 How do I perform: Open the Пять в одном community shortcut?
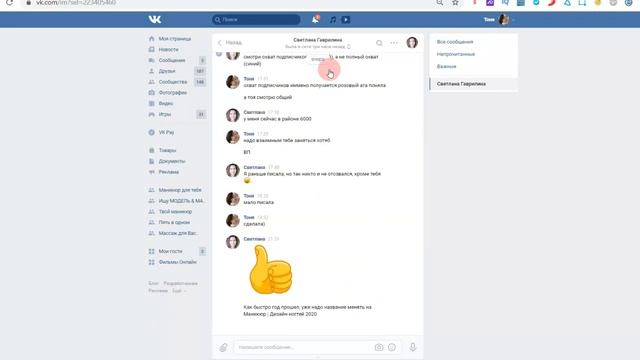174,222
